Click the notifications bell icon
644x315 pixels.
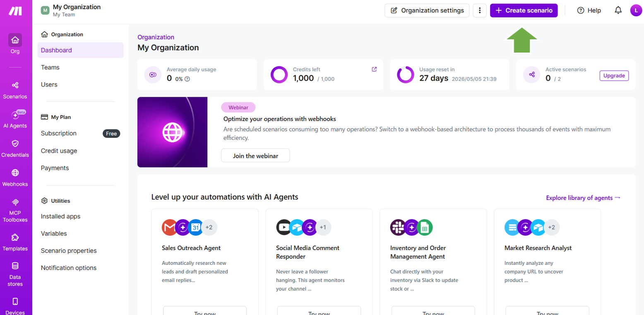[x=618, y=10]
